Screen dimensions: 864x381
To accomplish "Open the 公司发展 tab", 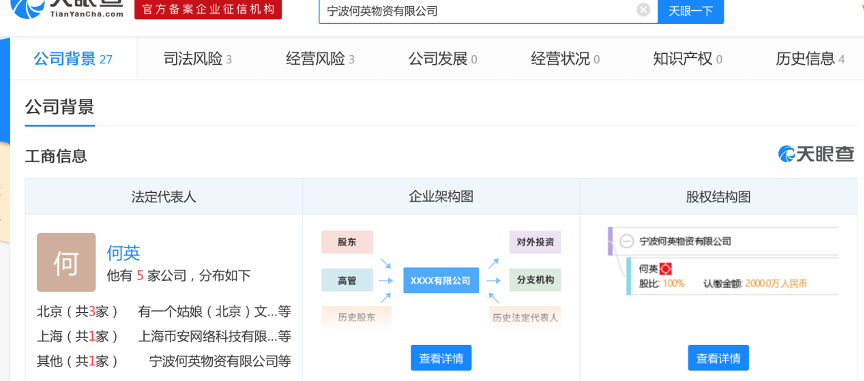I will [442, 58].
